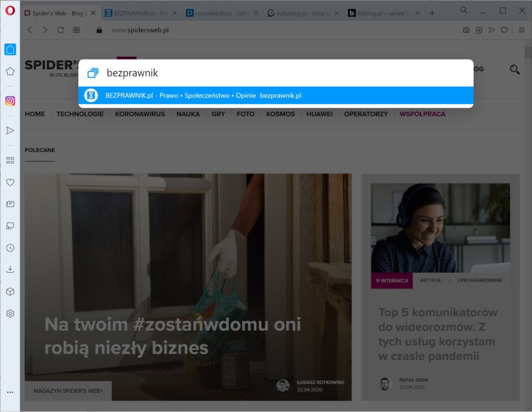This screenshot has height=412, width=532.
Task: Go forward to the next page
Action: click(45, 30)
